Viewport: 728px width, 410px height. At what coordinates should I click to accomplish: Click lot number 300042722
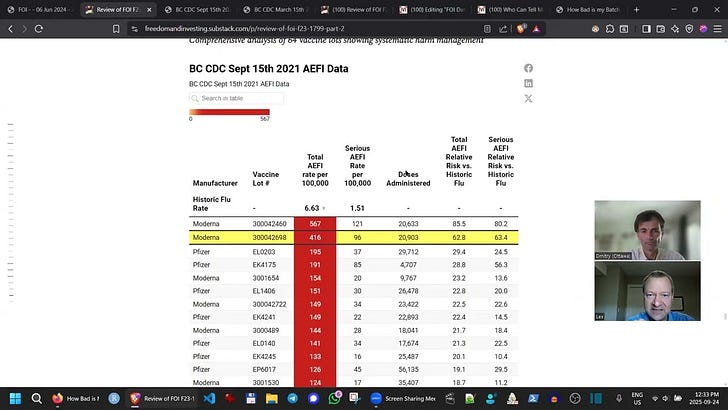[269, 304]
